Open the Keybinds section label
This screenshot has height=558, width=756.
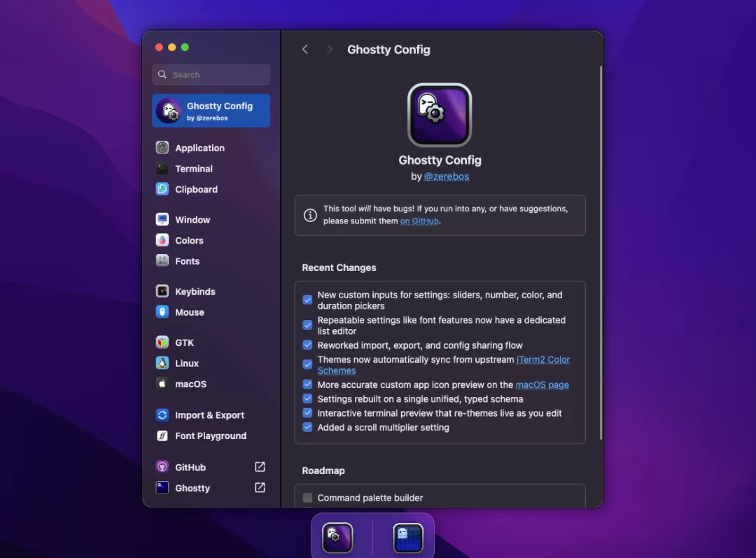point(195,291)
